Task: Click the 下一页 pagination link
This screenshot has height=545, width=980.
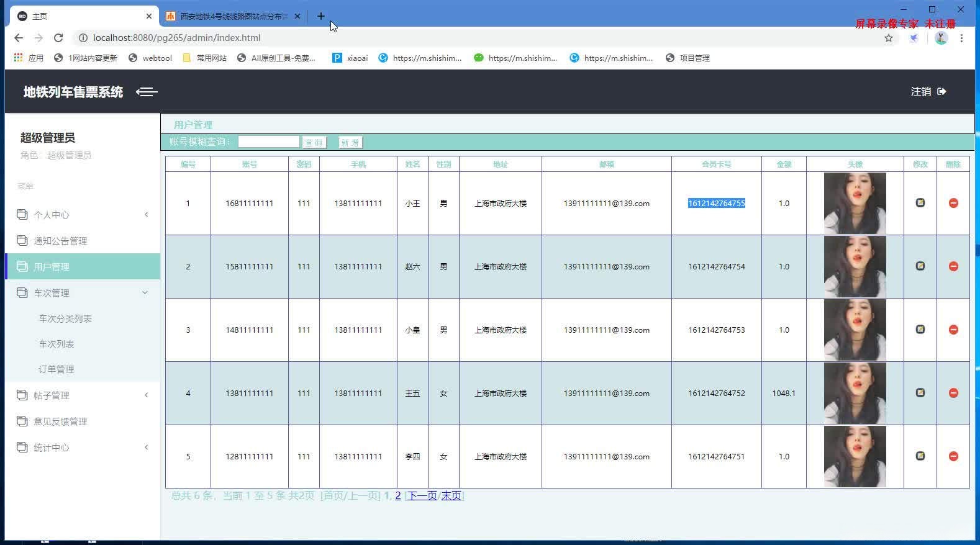Action: 422,495
